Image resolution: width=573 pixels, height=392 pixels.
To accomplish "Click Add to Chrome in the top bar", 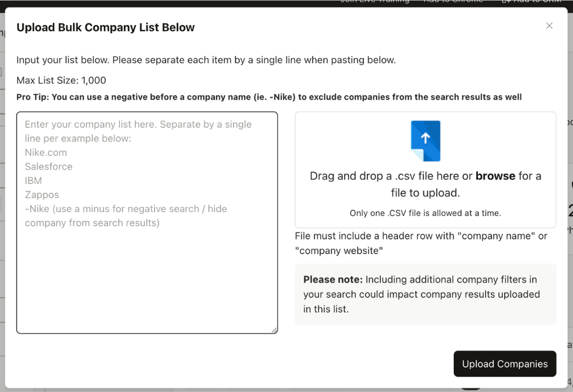I will click(x=453, y=2).
